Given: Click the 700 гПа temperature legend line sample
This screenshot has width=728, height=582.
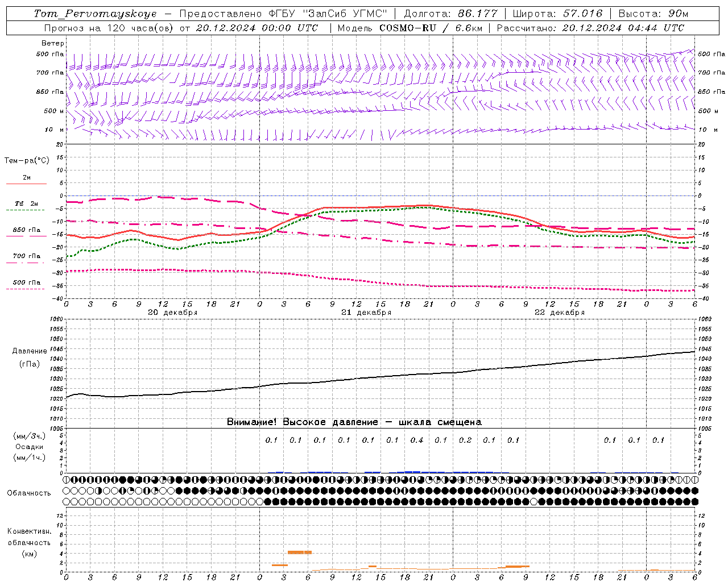Looking at the screenshot, I should pyautogui.click(x=26, y=263).
